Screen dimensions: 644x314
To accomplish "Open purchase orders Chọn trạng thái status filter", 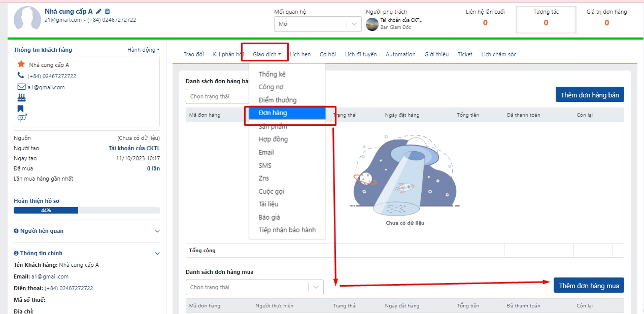I will click(254, 287).
